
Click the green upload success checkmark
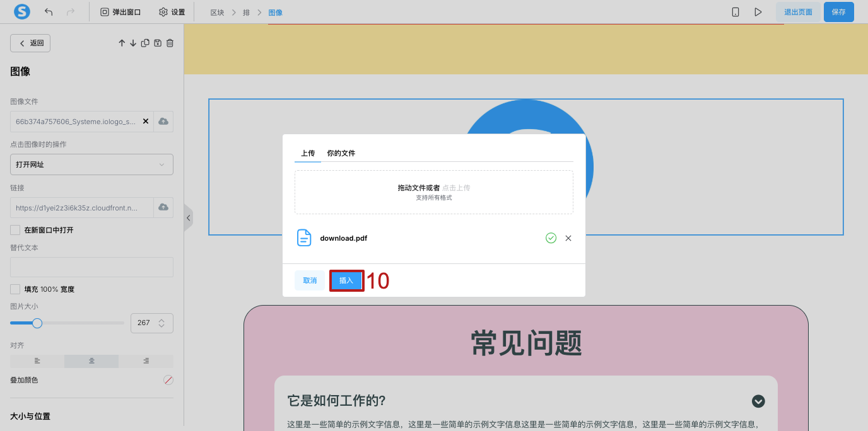pos(551,238)
